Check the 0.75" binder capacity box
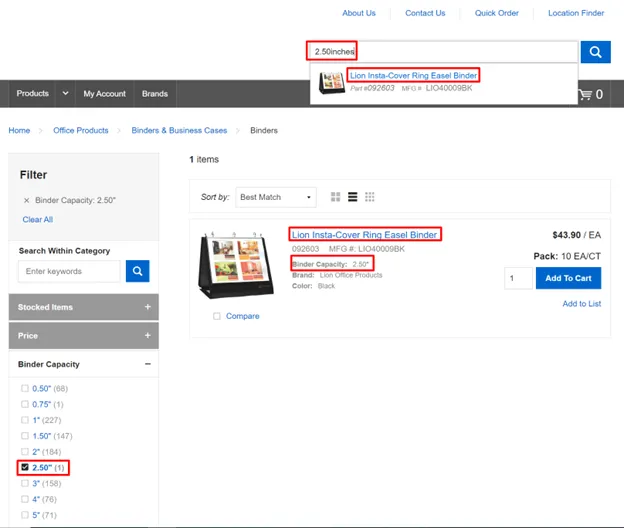 (x=25, y=404)
